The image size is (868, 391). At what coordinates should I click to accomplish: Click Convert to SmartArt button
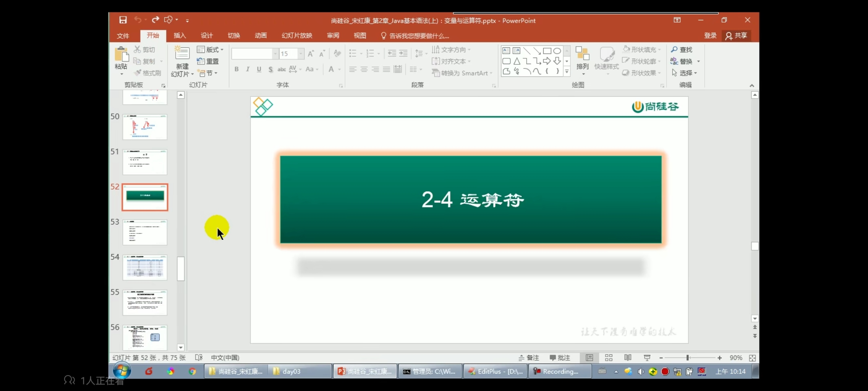click(x=462, y=73)
